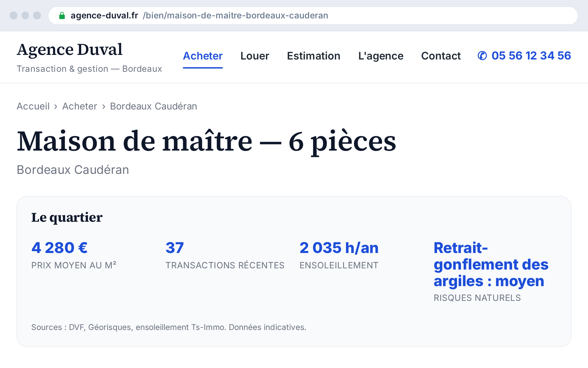
Task: Click Bordeaux Caudéran in the breadcrumb
Action: pos(153,106)
